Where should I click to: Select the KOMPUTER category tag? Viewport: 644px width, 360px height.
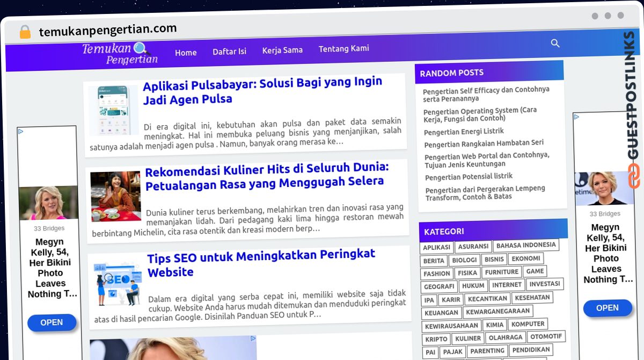528,324
